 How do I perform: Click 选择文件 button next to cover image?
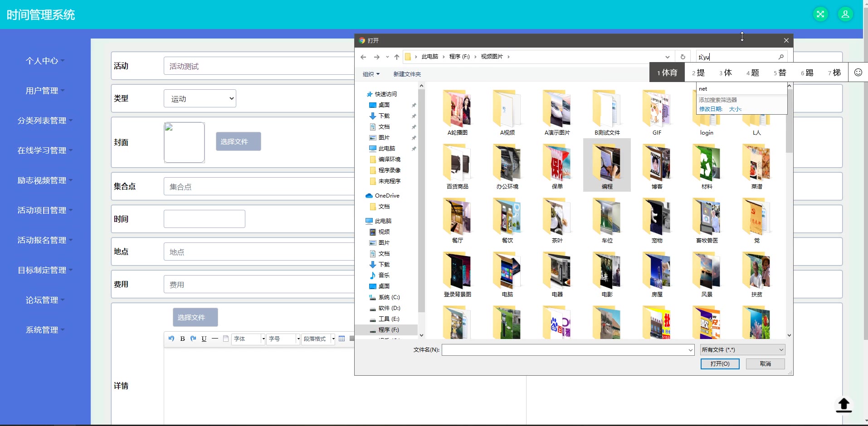tap(239, 141)
